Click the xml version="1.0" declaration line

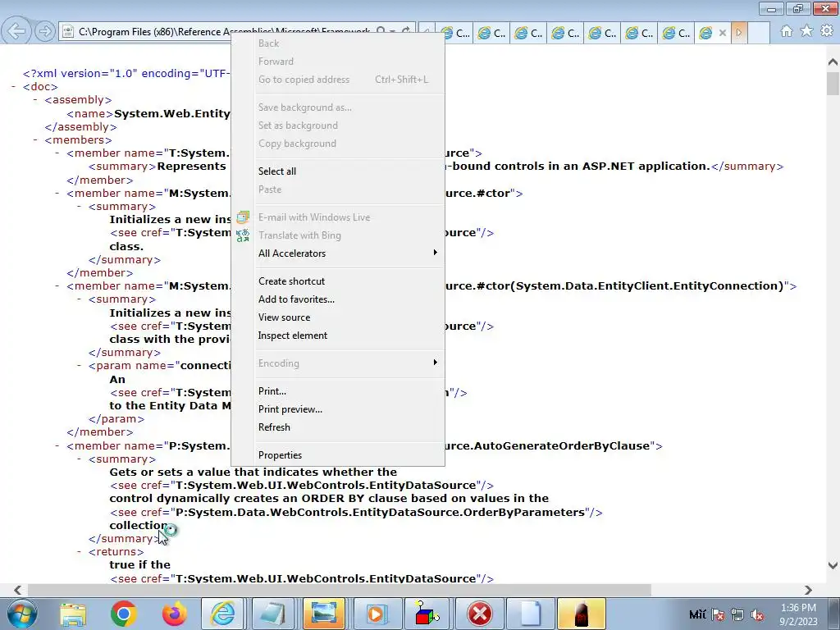point(126,73)
